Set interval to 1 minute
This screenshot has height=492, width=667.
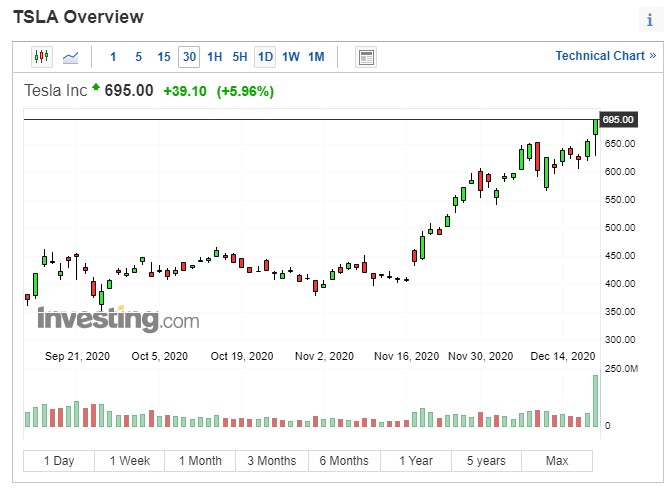[x=113, y=57]
